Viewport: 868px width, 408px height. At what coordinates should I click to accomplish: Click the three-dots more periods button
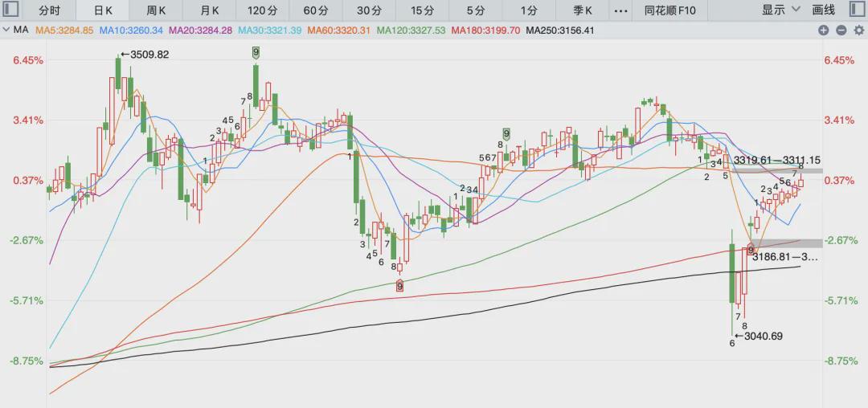tap(621, 10)
